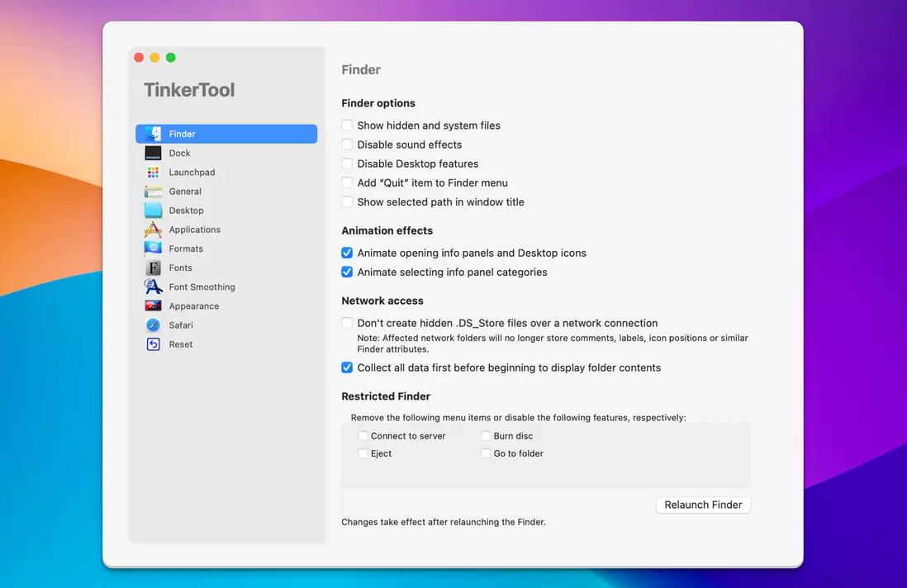Click the Fonts F icon
The height and width of the screenshot is (588, 907).
click(154, 268)
